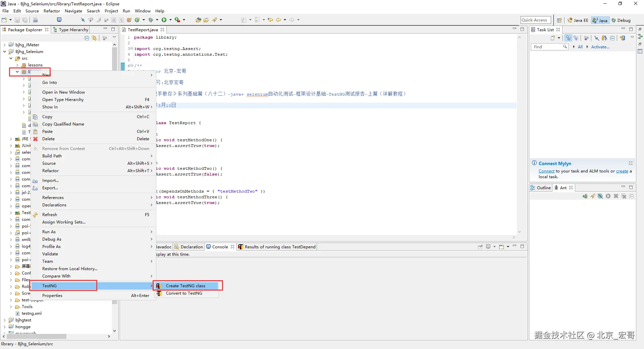This screenshot has height=349, width=644.
Task: Expand the bjhg_JMeter project node
Action: pyautogui.click(x=4, y=45)
